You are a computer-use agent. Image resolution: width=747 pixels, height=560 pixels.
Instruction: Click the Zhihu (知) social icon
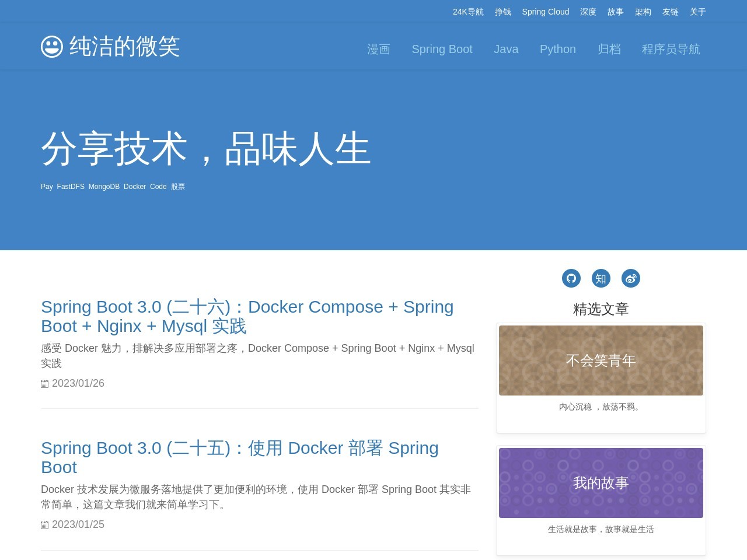pos(601,278)
